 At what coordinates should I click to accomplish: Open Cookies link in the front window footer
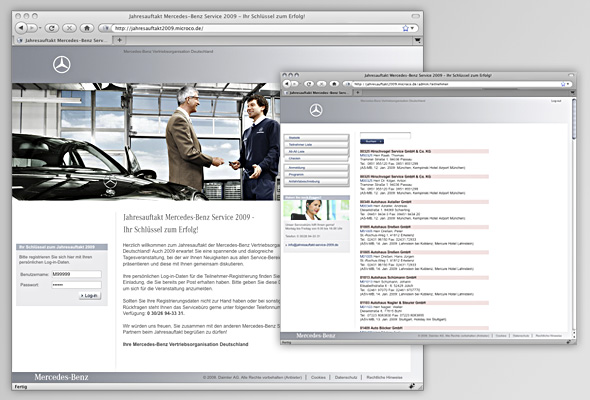pyautogui.click(x=501, y=335)
